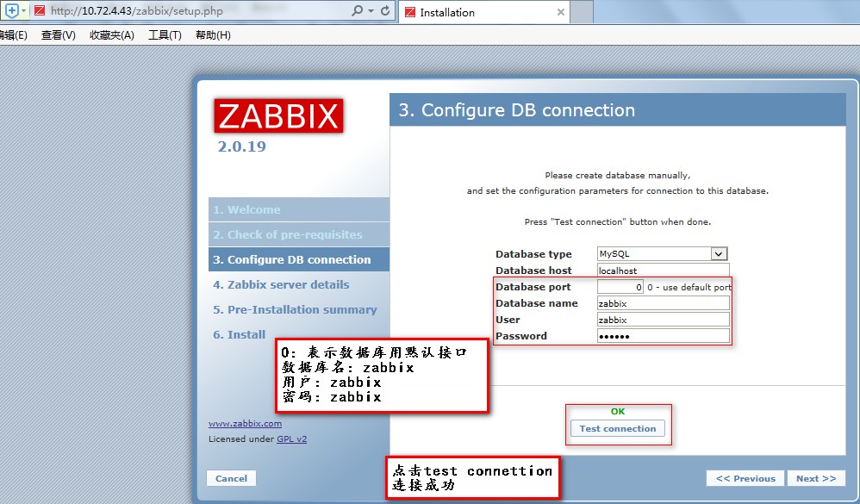Click the green OK status text

coord(618,411)
